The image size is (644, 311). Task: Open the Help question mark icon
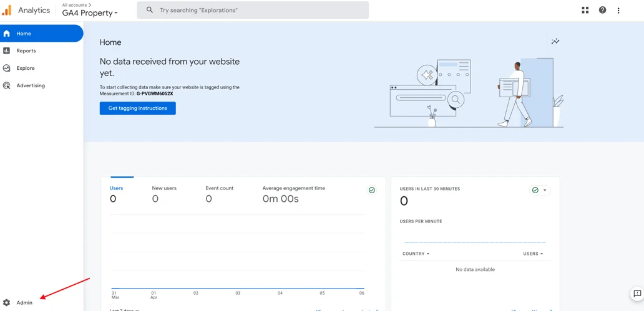point(602,10)
